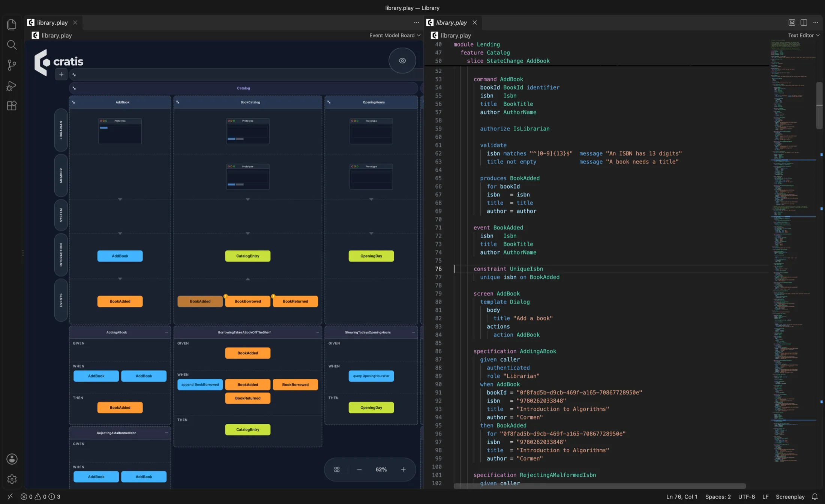Open the Run and Debug view
Viewport: 825px width, 504px height.
pos(12,86)
